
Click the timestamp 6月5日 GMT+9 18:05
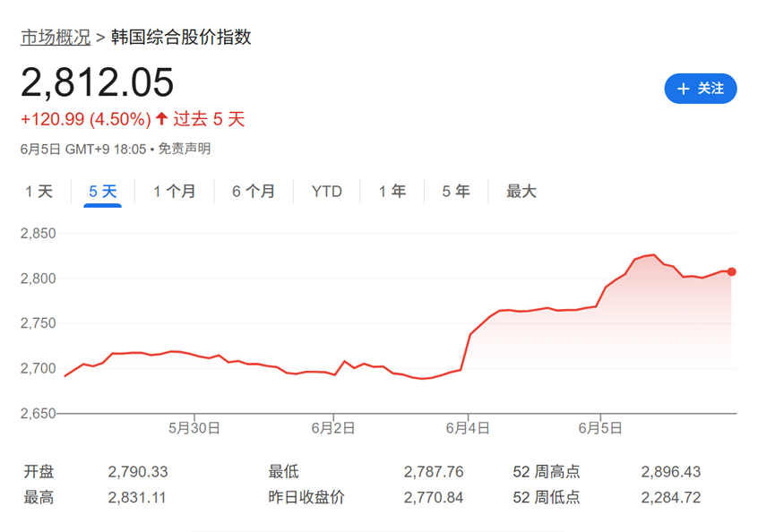point(83,149)
